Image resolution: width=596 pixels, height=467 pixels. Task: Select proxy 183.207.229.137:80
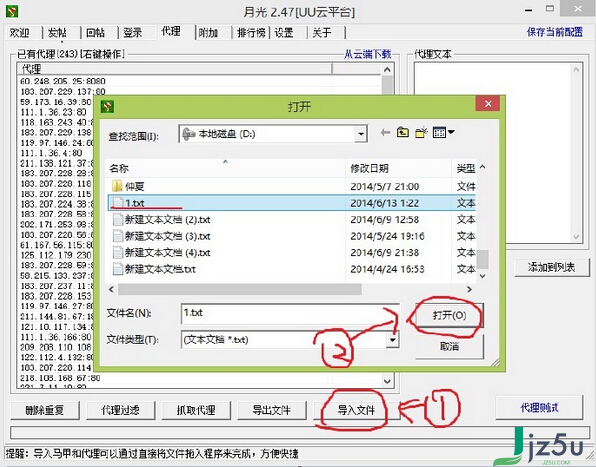pos(63,92)
